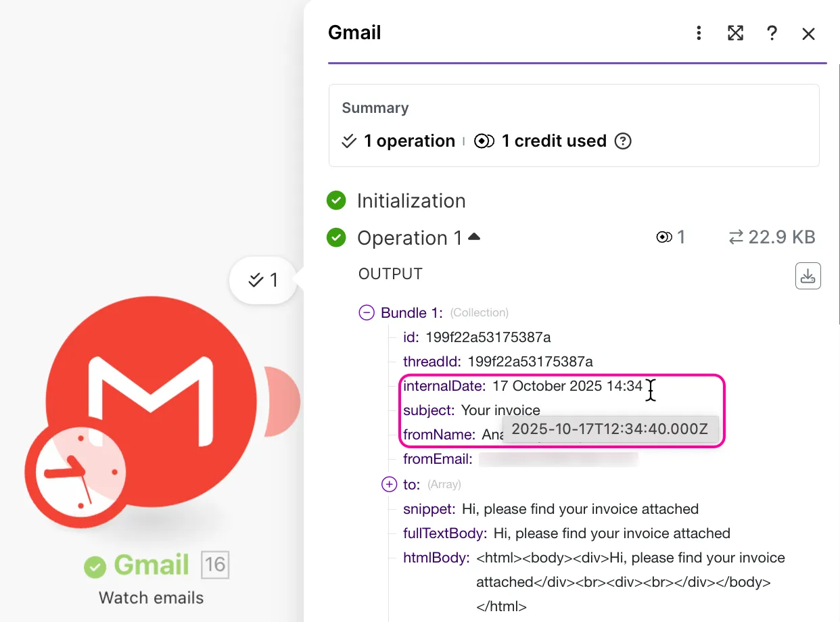Open the help question mark in panel header
This screenshot has width=840, height=622.
click(x=772, y=33)
